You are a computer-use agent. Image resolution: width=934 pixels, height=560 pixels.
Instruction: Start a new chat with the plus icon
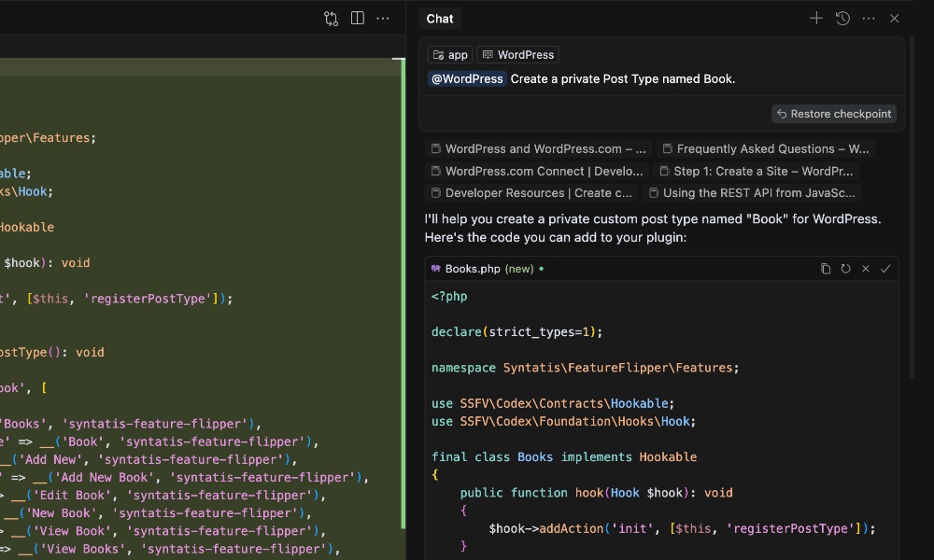point(816,19)
